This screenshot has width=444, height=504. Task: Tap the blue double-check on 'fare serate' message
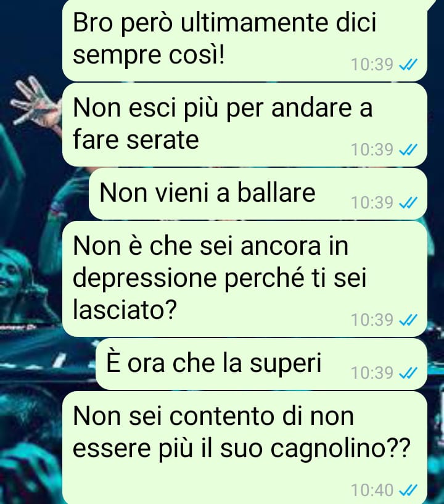tap(408, 150)
